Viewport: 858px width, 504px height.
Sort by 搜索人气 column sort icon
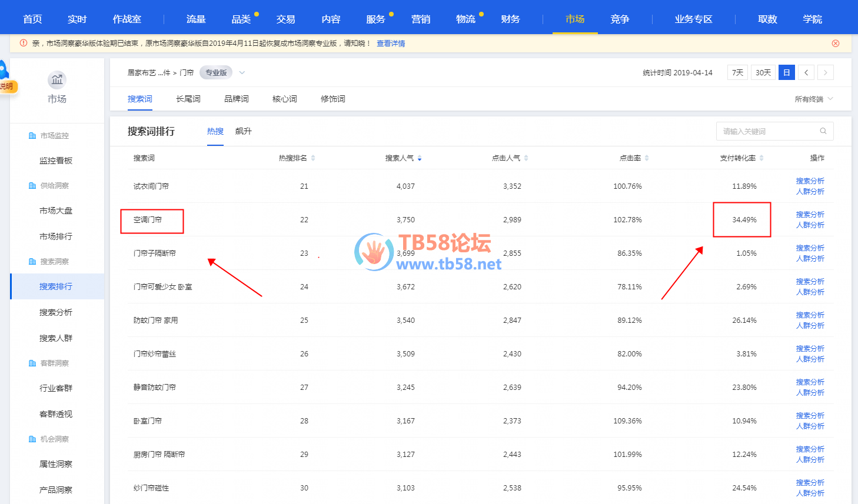tap(420, 158)
